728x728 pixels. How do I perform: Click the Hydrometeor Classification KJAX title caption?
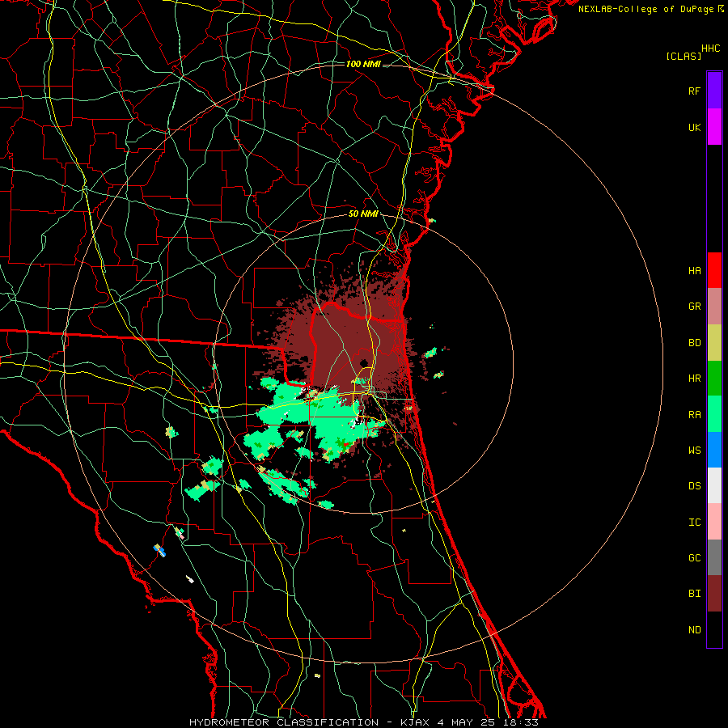363,722
